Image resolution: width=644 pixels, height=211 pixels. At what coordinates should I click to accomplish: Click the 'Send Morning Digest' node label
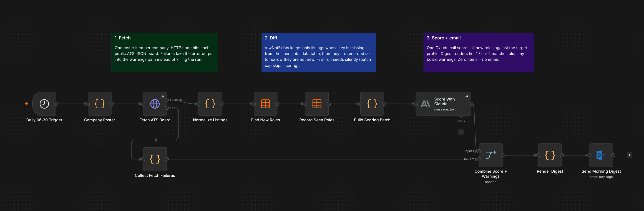(601, 171)
